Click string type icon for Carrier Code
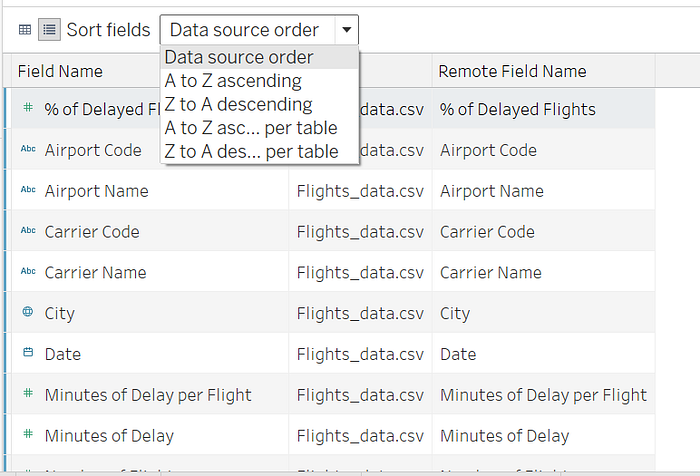This screenshot has width=700, height=476. [28, 230]
